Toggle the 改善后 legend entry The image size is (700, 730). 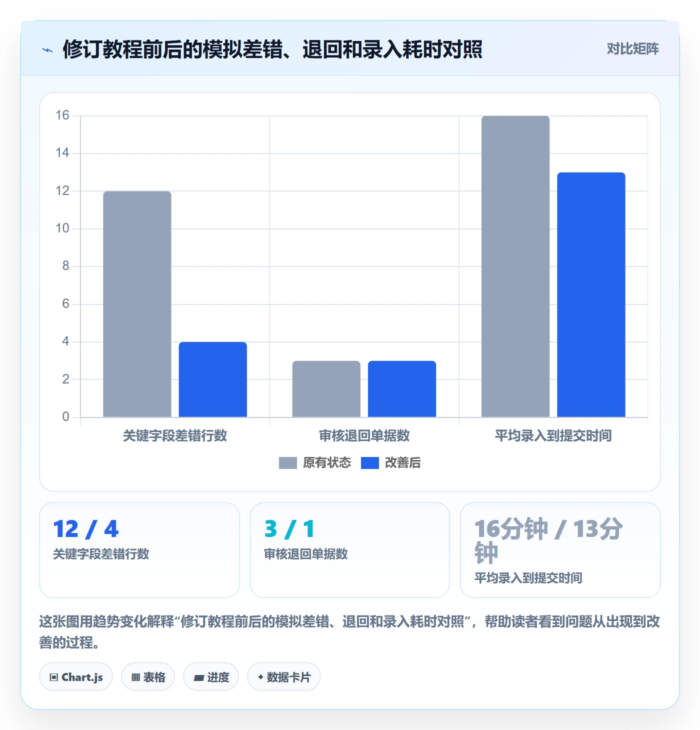click(x=390, y=463)
